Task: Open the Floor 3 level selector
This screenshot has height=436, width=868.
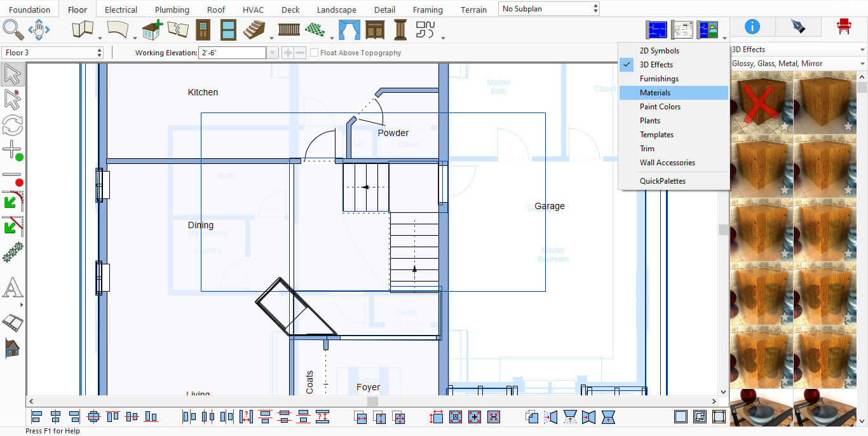Action: click(x=52, y=53)
